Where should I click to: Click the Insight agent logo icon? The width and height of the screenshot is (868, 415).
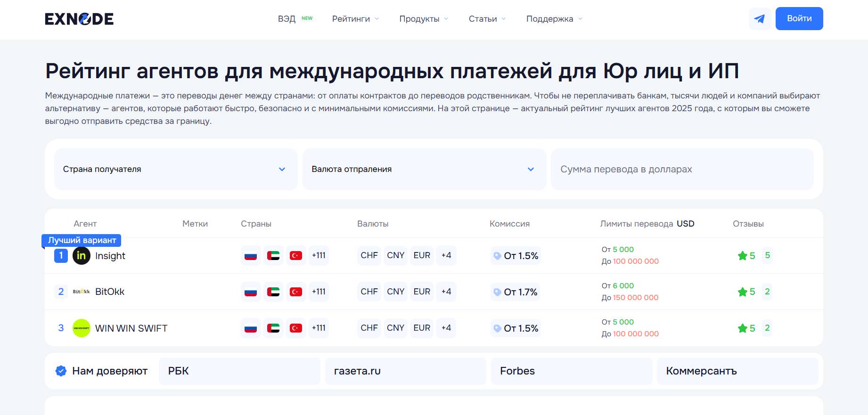pos(82,256)
